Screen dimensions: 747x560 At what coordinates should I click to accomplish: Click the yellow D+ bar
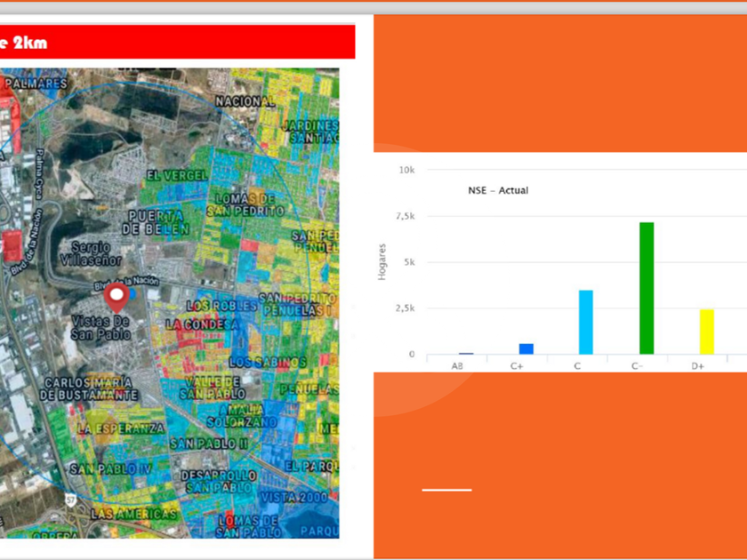707,332
